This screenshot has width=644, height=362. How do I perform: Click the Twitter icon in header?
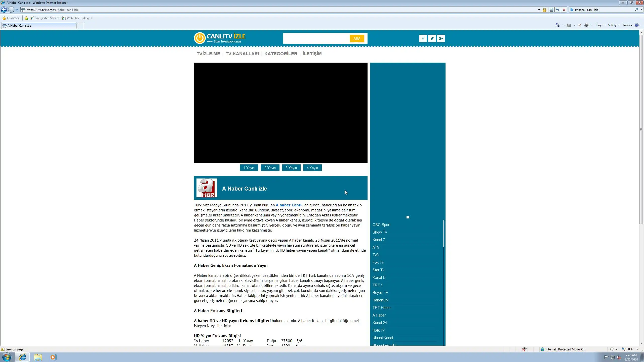click(432, 38)
